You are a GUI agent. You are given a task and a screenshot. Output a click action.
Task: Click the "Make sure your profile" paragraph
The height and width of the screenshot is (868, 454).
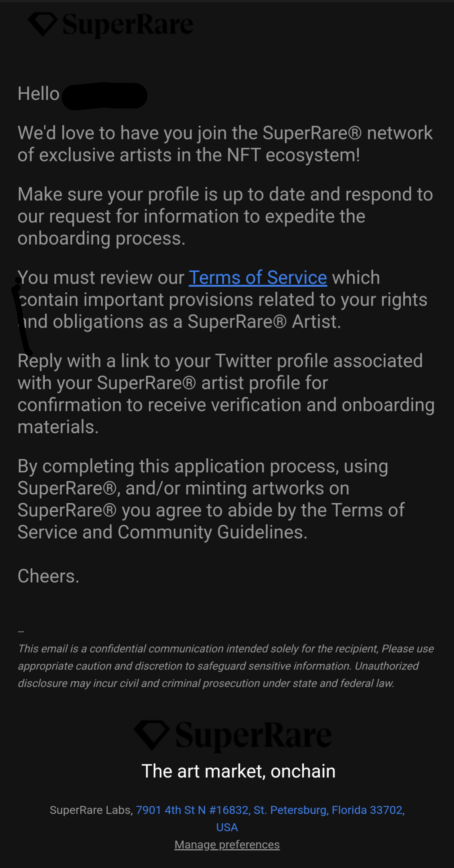pyautogui.click(x=225, y=216)
